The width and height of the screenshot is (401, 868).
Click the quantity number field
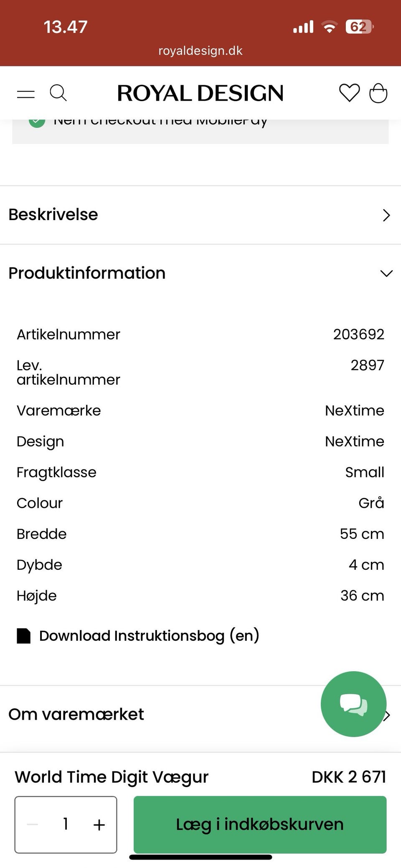(x=66, y=824)
